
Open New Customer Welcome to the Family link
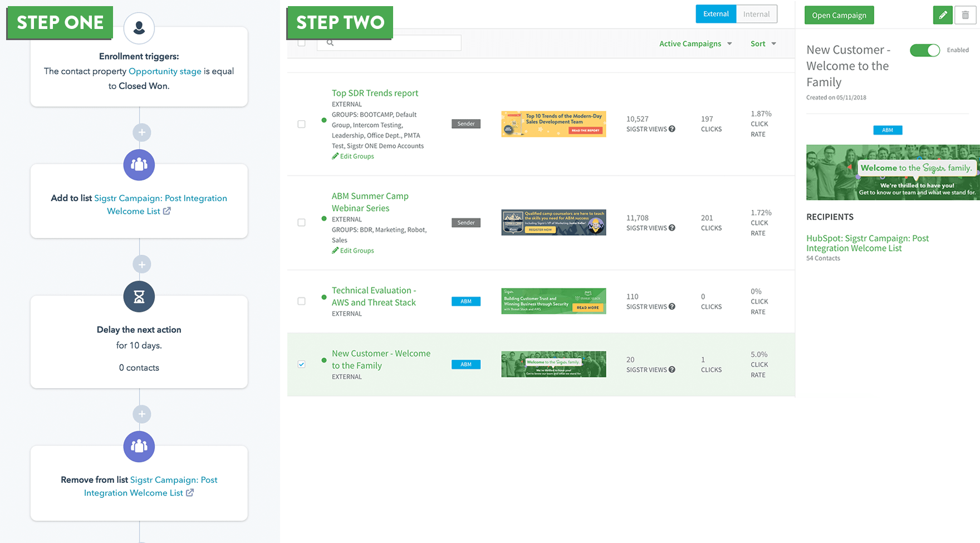tap(381, 359)
